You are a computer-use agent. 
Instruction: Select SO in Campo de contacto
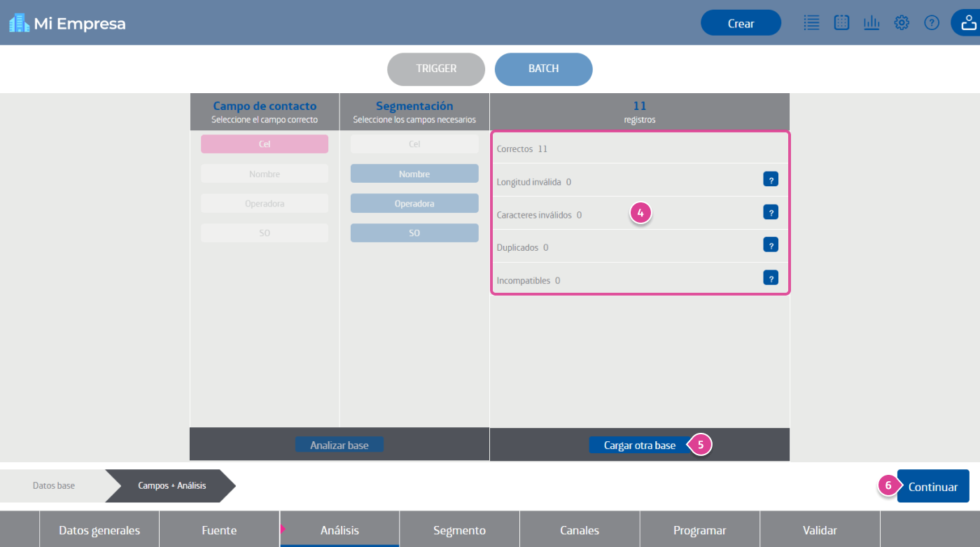pyautogui.click(x=265, y=233)
